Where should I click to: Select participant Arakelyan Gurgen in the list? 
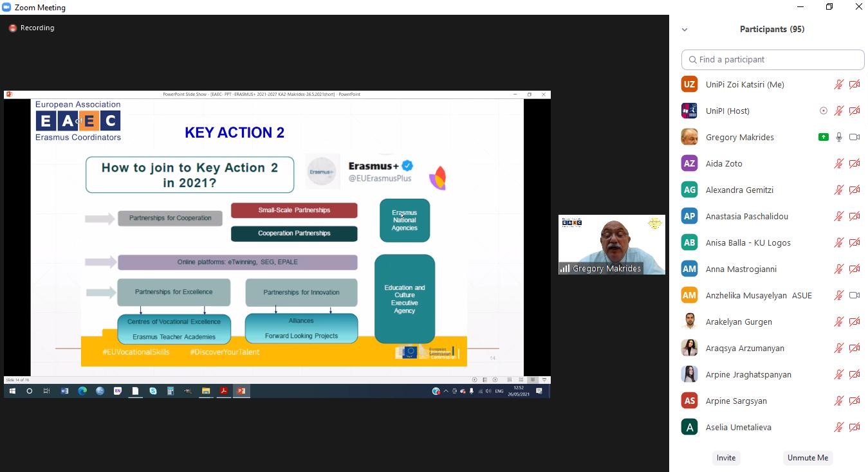point(773,322)
